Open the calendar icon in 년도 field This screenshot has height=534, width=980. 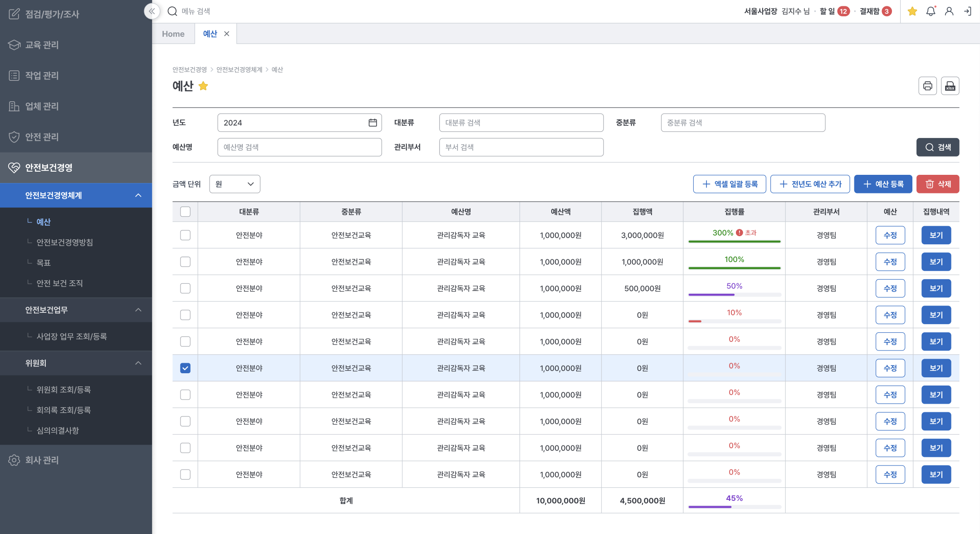click(372, 123)
